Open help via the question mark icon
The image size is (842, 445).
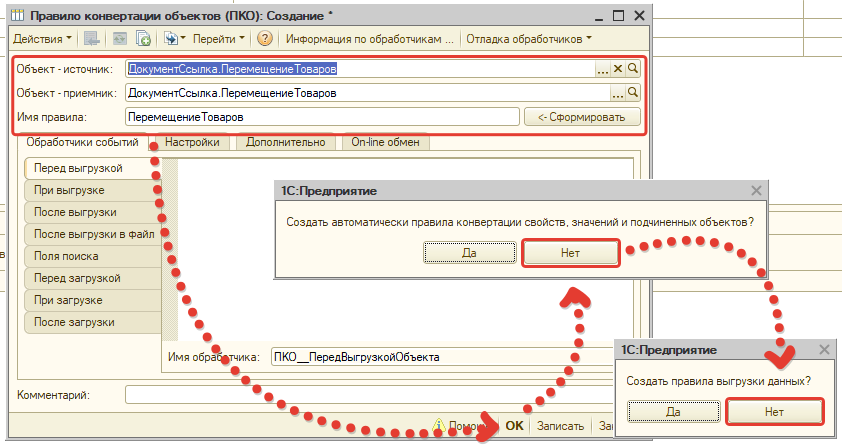[265, 39]
